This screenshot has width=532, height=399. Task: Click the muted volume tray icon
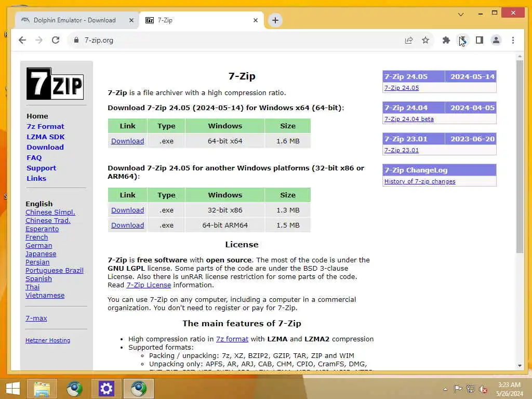(x=483, y=389)
